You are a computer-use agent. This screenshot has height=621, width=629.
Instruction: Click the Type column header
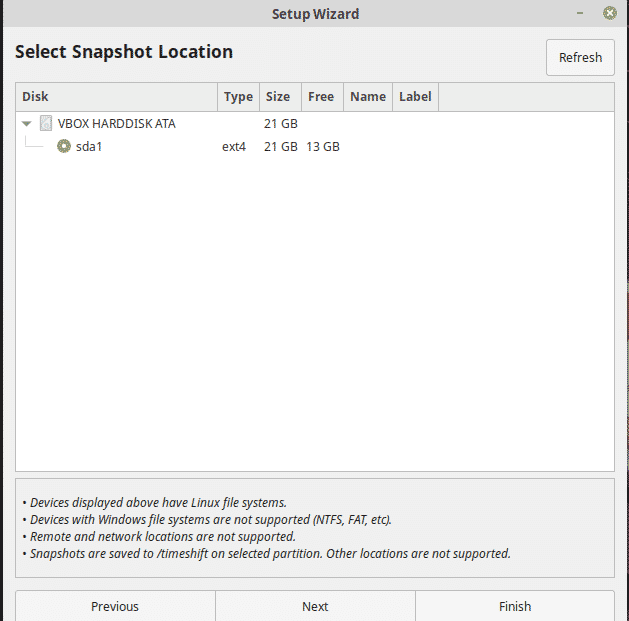[238, 97]
